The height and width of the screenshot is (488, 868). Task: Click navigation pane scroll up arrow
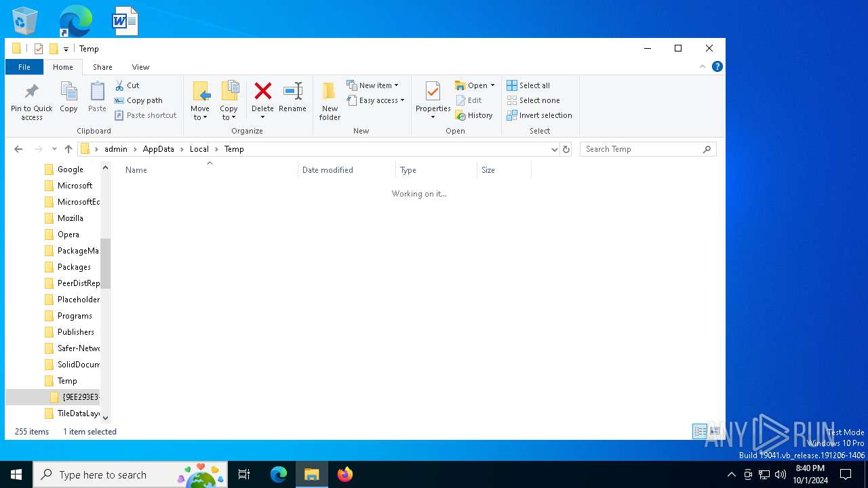pos(105,168)
